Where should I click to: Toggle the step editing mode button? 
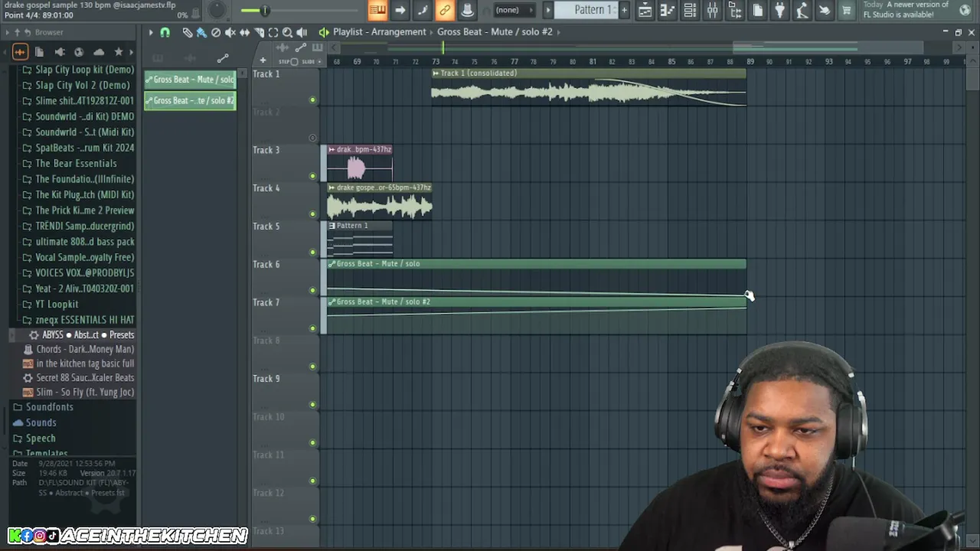click(x=423, y=10)
